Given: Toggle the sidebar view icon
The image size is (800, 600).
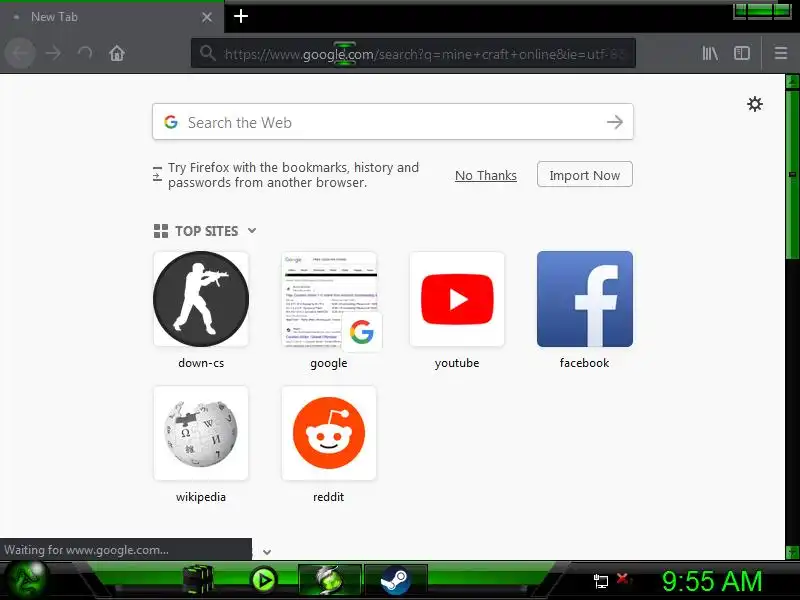Looking at the screenshot, I should point(741,53).
